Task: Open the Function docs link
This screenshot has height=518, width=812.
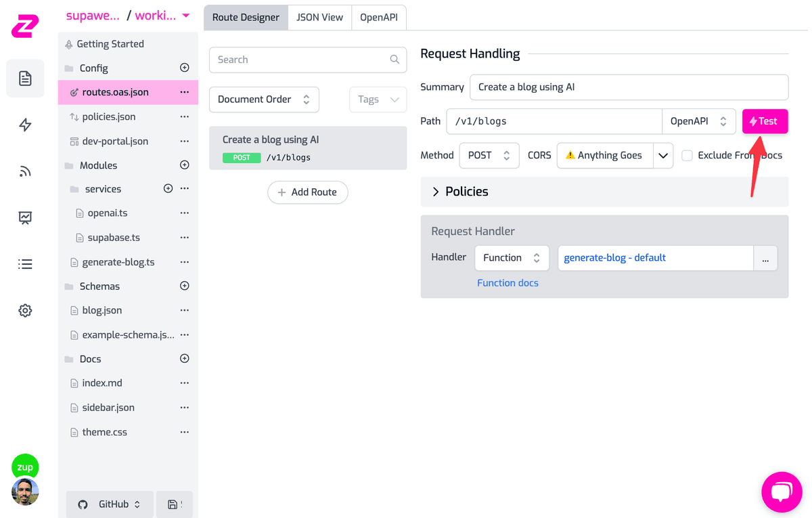Action: 507,283
